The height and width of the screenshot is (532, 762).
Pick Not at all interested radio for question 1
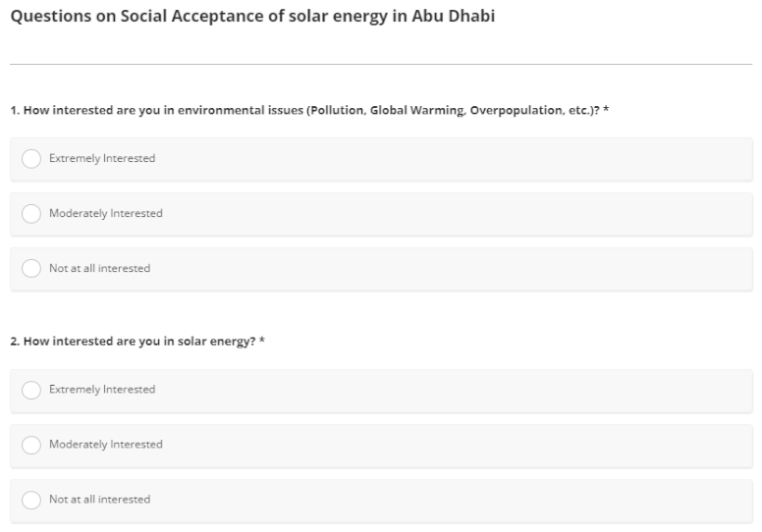click(x=31, y=269)
